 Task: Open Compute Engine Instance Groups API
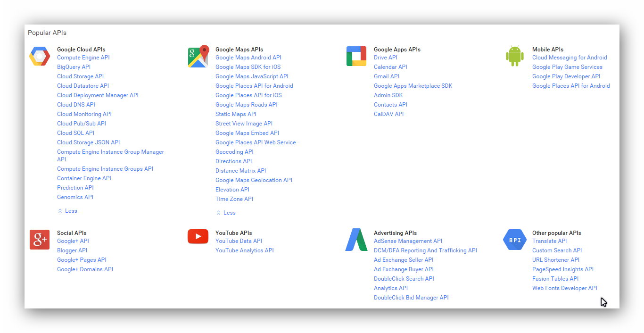tap(105, 169)
